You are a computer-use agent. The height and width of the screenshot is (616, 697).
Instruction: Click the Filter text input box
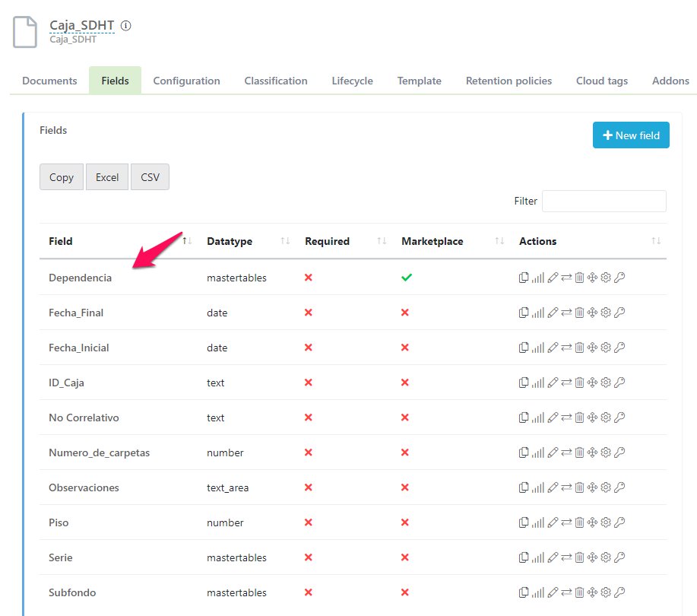pyautogui.click(x=604, y=201)
